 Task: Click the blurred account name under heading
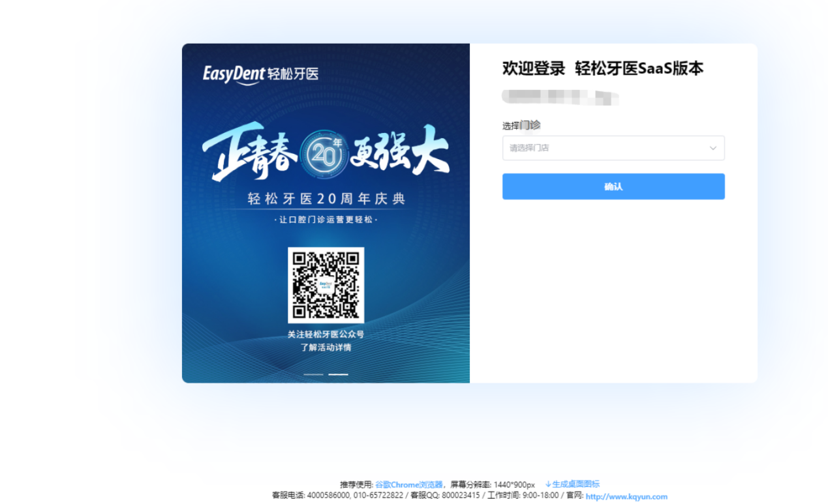[560, 97]
